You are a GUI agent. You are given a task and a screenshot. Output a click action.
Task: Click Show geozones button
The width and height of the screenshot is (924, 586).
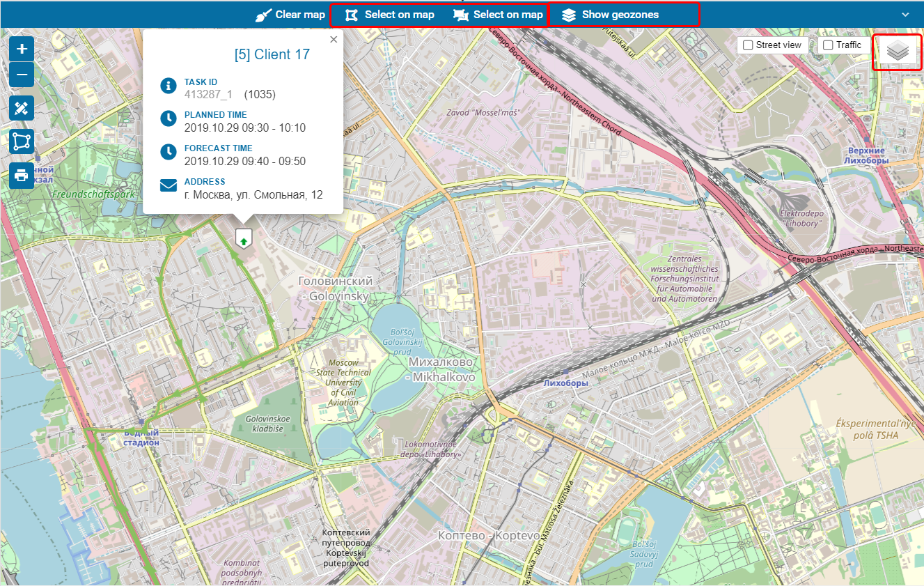611,15
